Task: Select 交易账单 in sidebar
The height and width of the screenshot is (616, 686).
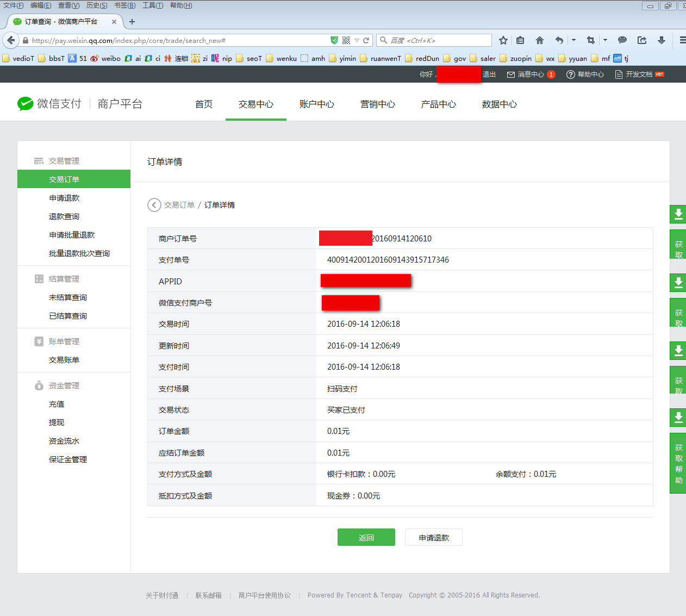Action: pos(64,360)
